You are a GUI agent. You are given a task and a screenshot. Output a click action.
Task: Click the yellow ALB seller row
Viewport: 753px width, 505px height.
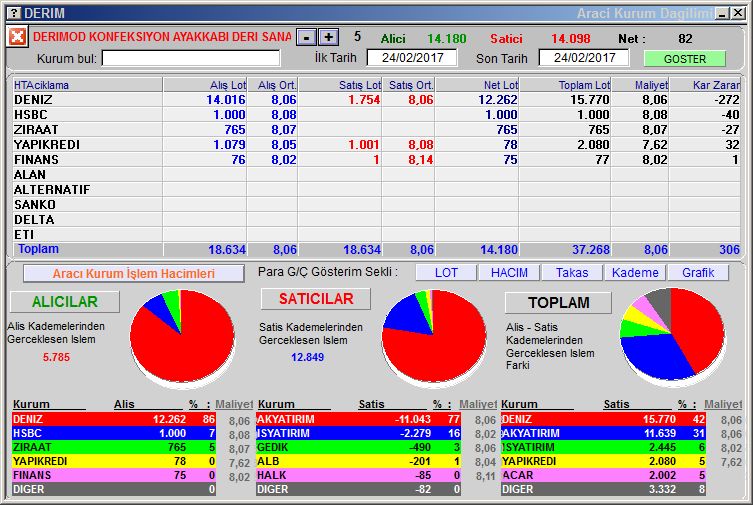[358, 461]
